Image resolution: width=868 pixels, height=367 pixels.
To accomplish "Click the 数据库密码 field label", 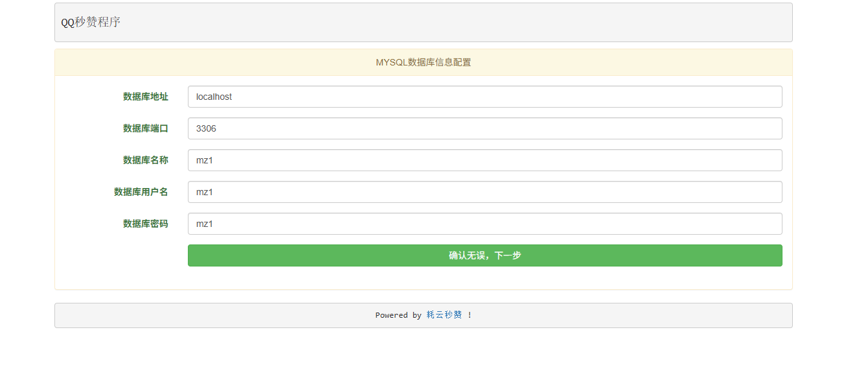I will [x=145, y=224].
